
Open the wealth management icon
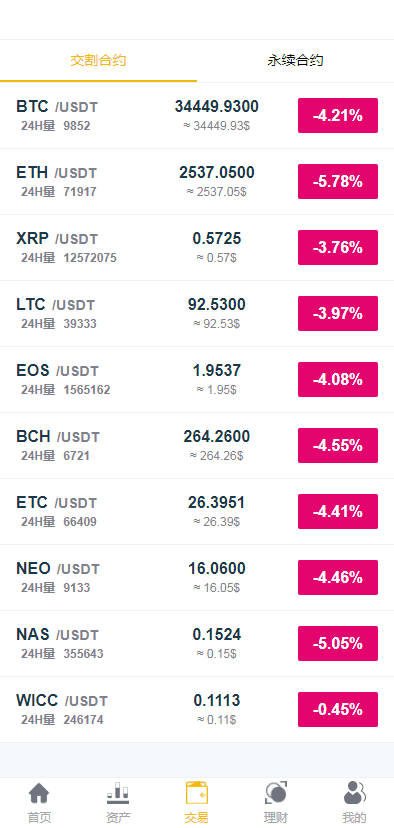(x=276, y=793)
